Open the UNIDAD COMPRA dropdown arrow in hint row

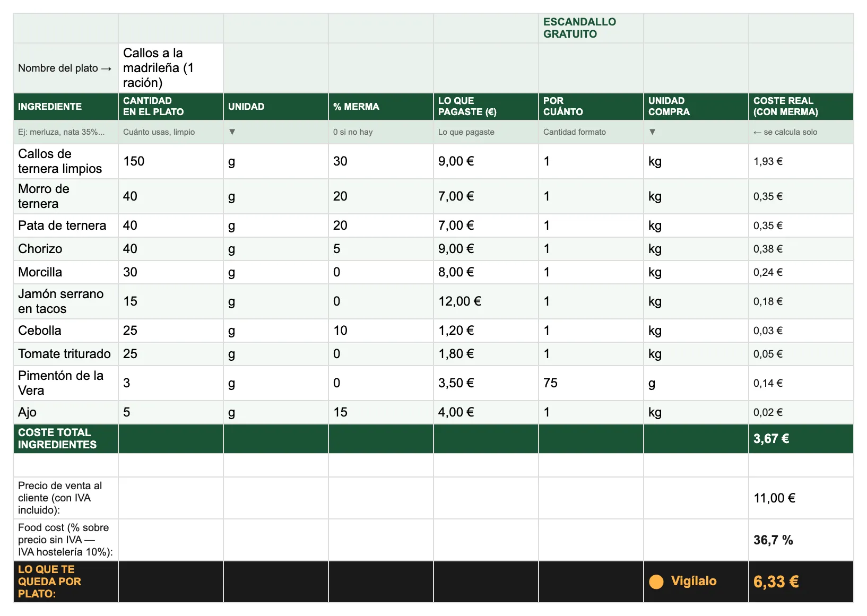pyautogui.click(x=652, y=132)
